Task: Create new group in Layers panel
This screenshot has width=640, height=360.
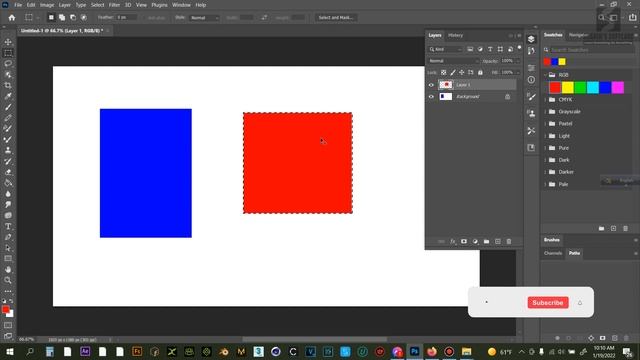Action: pos(486,242)
